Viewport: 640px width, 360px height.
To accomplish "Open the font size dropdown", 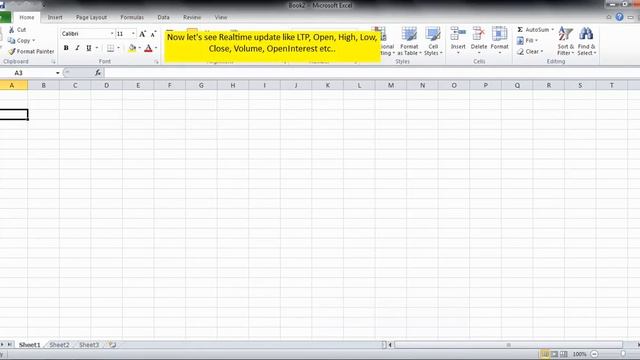I will click(133, 34).
